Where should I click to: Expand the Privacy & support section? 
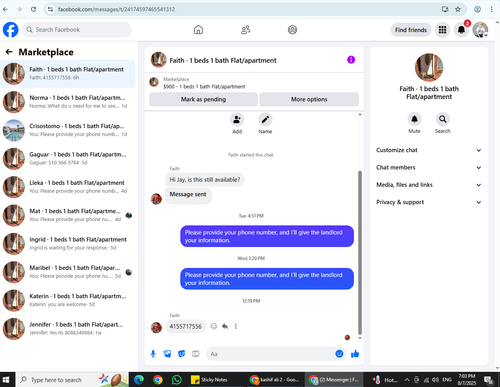429,202
